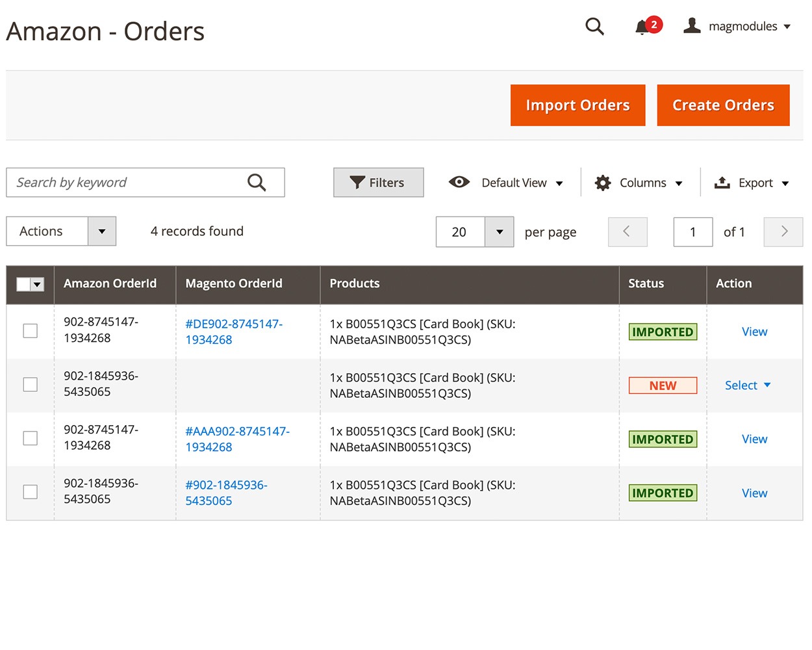812x650 pixels.
Task: Click the Export upload icon
Action: (722, 183)
